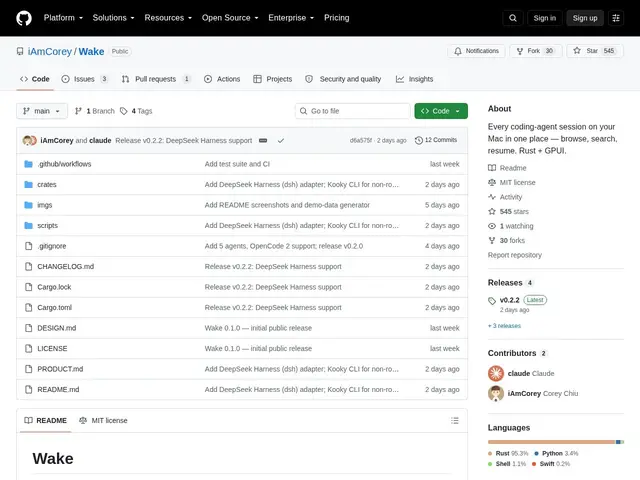Open Cargo.lock file
This screenshot has height=480, width=640.
[x=54, y=287]
